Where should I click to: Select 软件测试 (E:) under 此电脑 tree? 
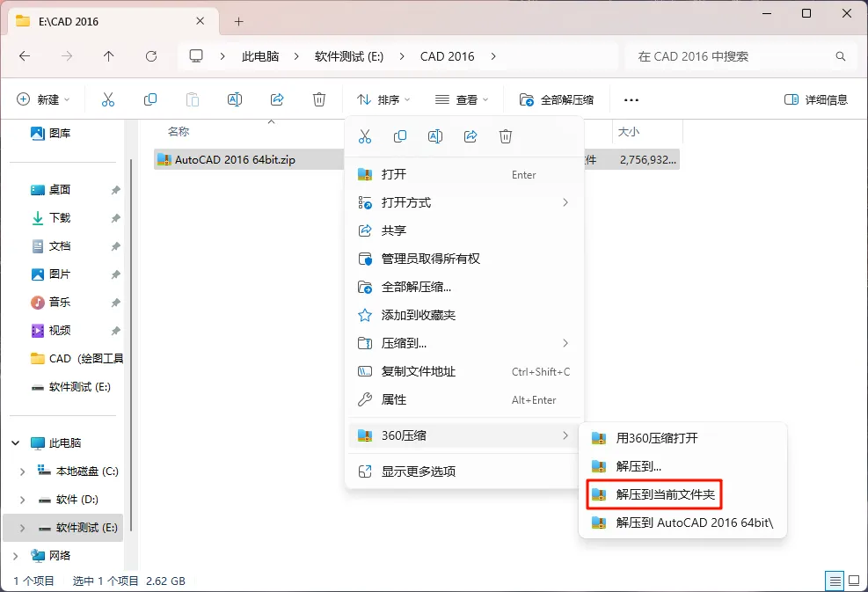63,528
